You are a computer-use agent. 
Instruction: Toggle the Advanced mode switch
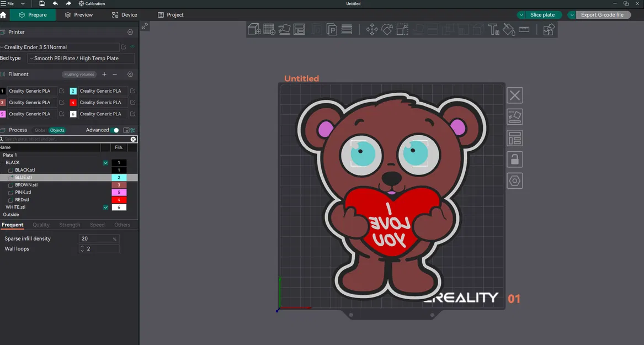coord(116,130)
